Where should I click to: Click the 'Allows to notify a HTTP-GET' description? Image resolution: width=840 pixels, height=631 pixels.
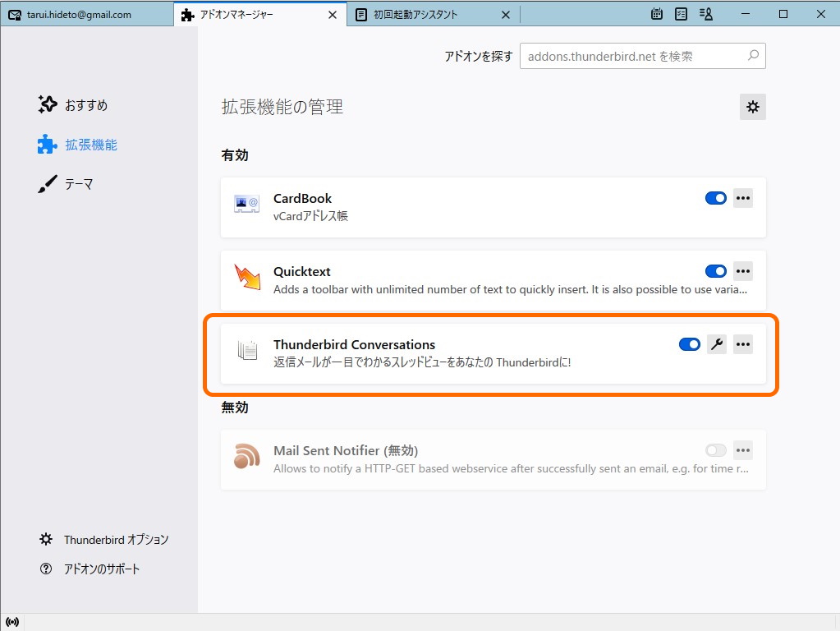click(x=511, y=468)
